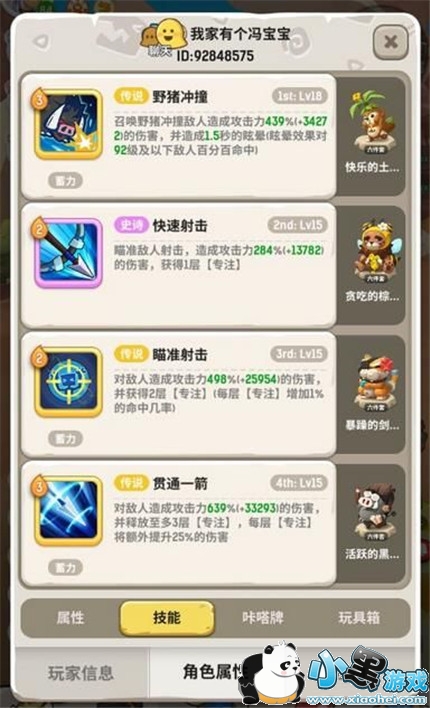Switch to the 属性 tab
The width and height of the screenshot is (430, 708).
click(x=70, y=618)
